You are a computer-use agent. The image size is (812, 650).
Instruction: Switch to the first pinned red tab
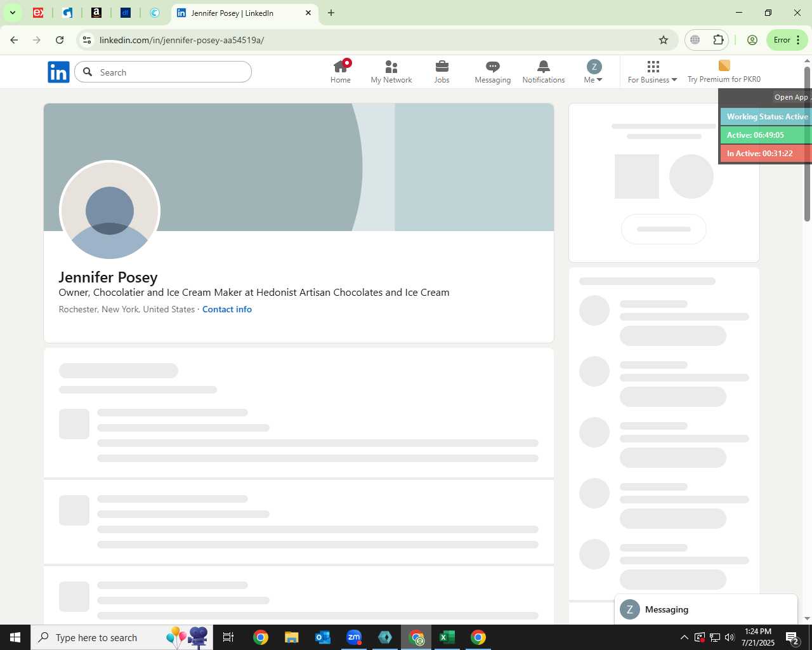click(38, 13)
